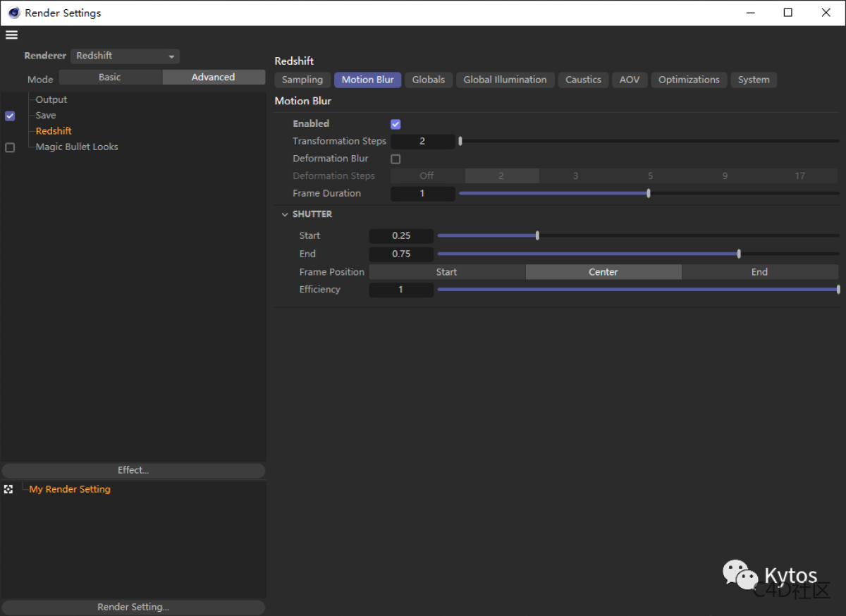The image size is (846, 616).
Task: Switch Mode to Basic
Action: [109, 77]
